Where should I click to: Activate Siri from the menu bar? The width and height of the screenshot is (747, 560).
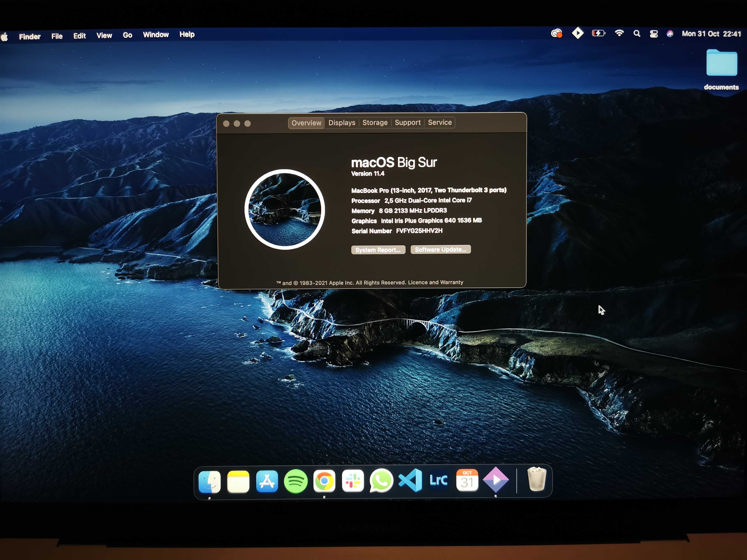(x=670, y=34)
